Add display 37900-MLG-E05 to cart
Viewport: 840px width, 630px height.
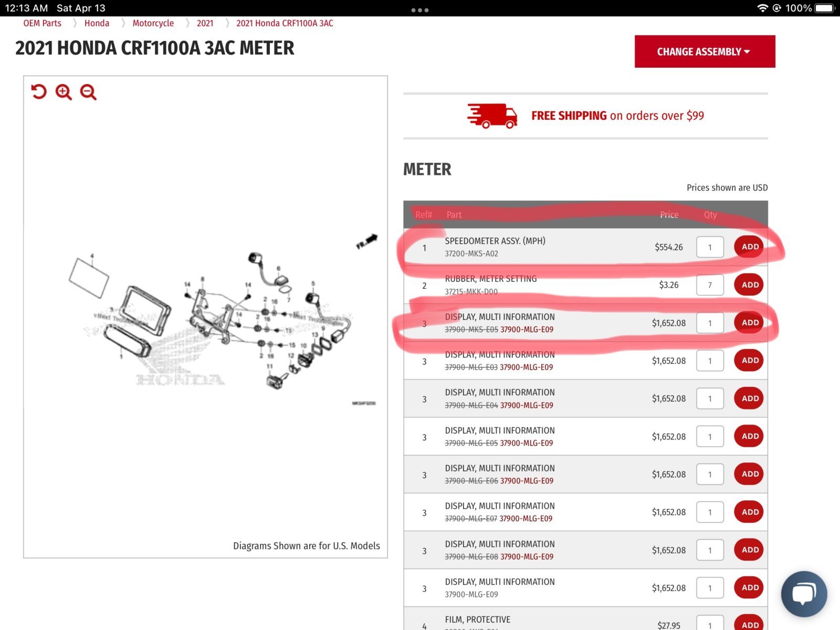(749, 436)
